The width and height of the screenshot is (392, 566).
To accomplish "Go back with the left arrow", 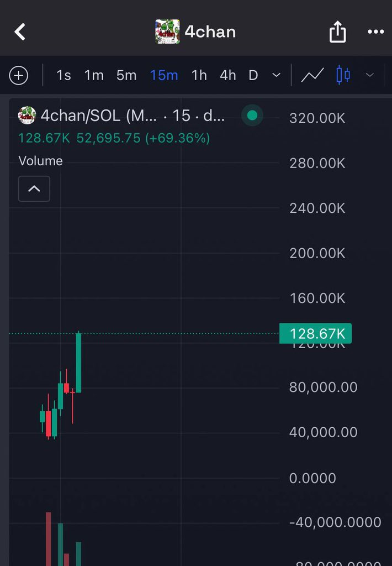I will 20,32.
